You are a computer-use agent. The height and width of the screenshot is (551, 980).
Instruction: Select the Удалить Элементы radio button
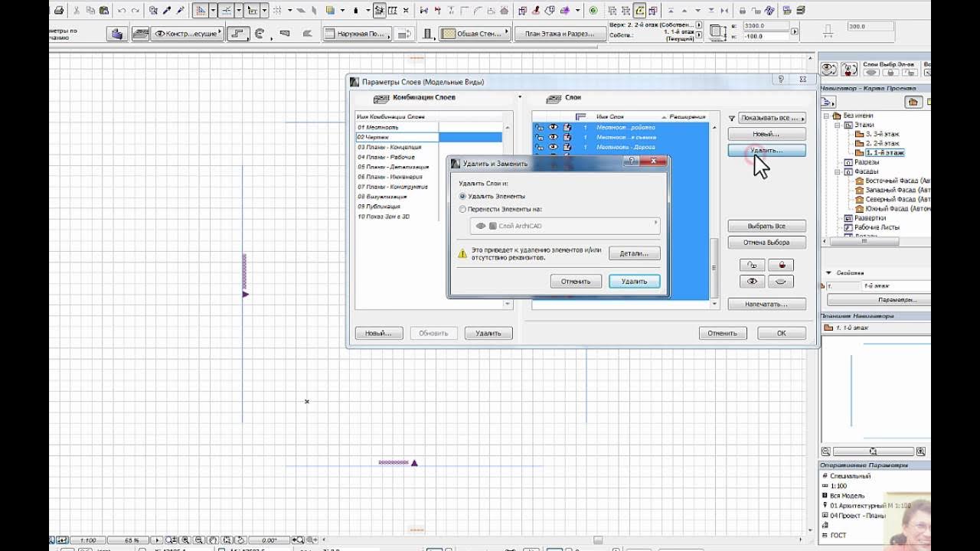click(x=462, y=197)
